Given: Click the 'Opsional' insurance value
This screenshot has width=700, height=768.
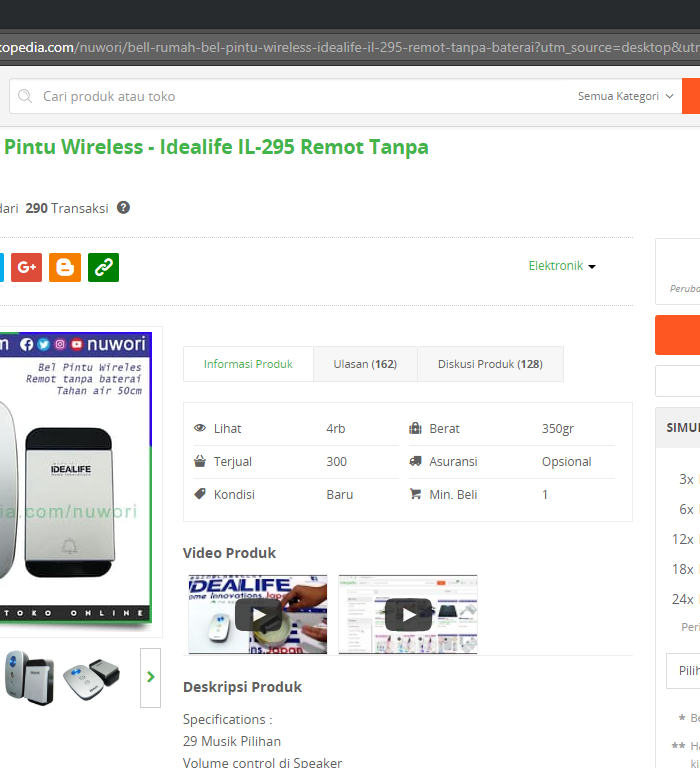Looking at the screenshot, I should coord(566,461).
